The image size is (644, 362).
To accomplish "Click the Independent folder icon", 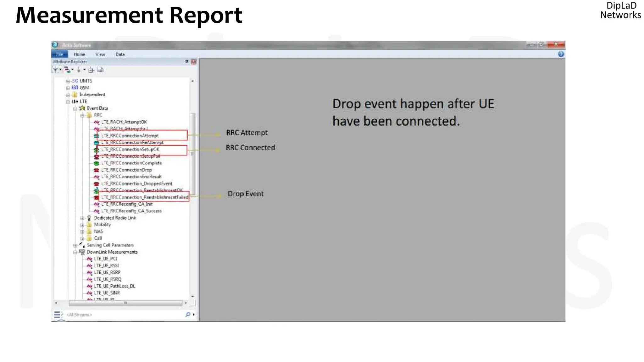I will (x=75, y=95).
